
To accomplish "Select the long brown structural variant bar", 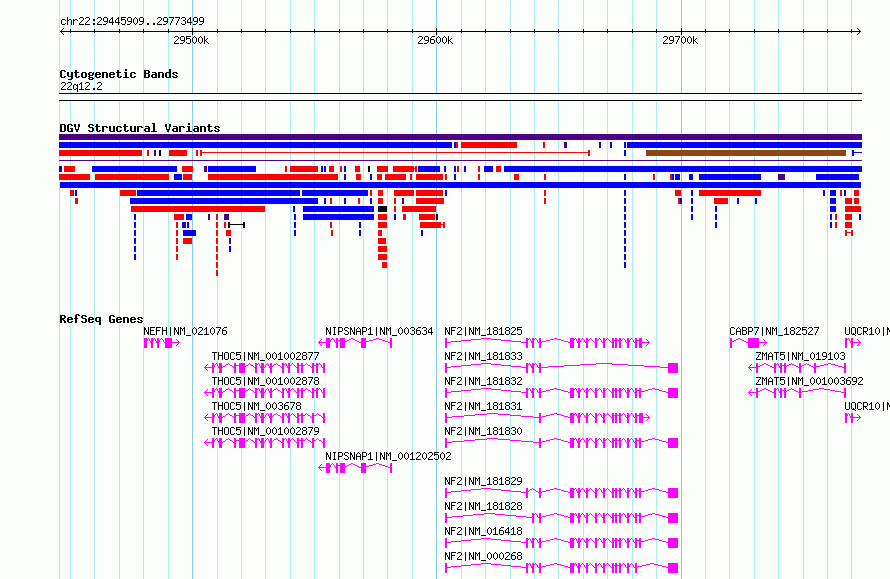I will tap(746, 153).
